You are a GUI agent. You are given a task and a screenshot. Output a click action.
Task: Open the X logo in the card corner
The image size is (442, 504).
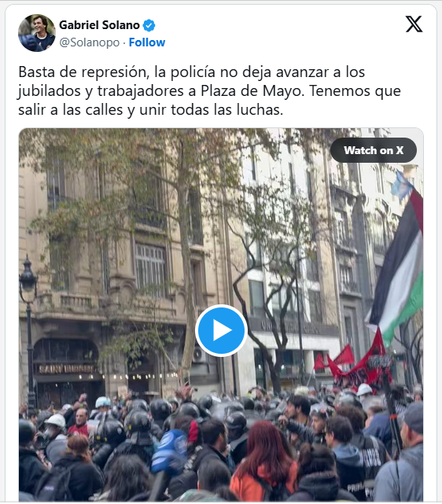[414, 24]
